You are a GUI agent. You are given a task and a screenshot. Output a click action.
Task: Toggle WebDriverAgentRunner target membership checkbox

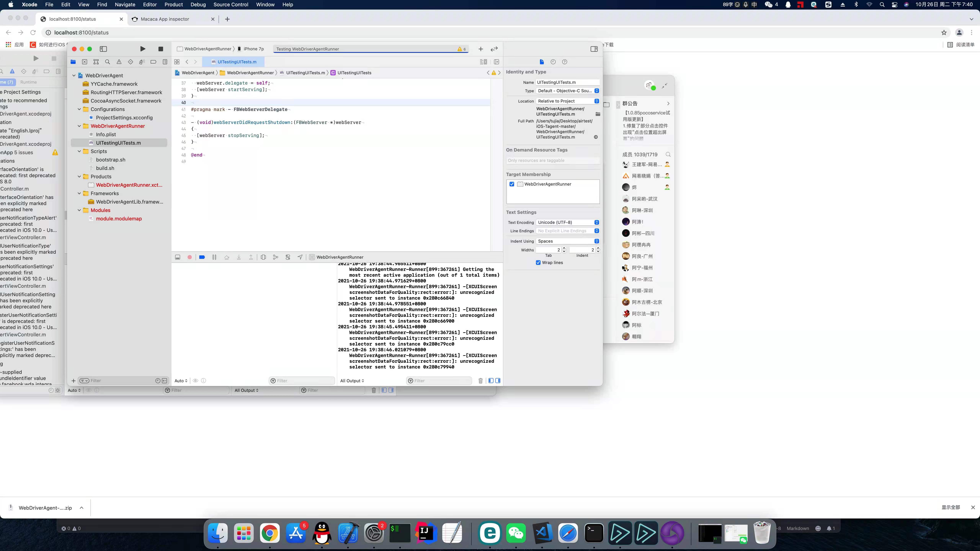pos(512,184)
